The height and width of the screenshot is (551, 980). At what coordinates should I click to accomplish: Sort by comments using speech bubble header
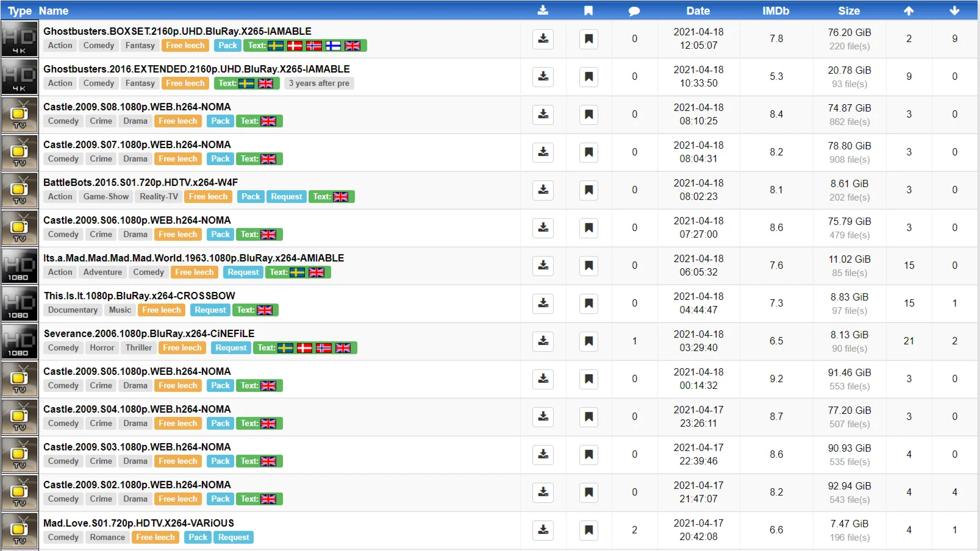(x=634, y=10)
